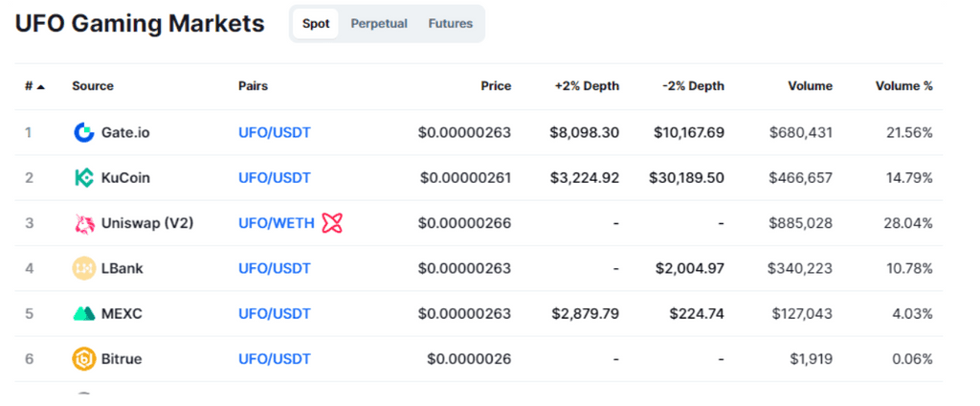
Task: Open Gate.io UFO/USDT pair link
Action: point(275,133)
